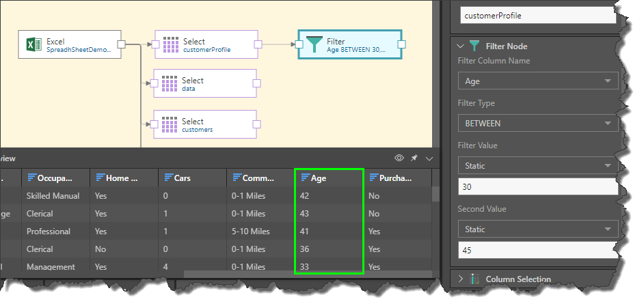Viewport: 644px width, 308px height.
Task: Click the filter value field containing 30
Action: pos(538,186)
